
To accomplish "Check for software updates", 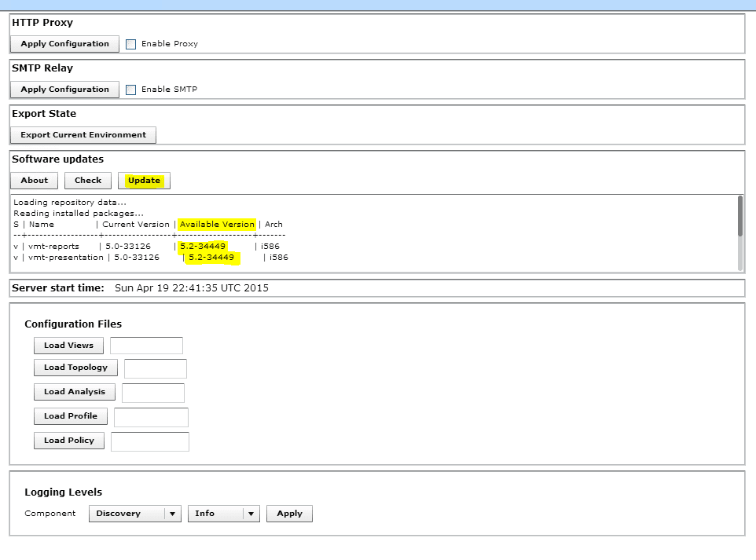I will tap(88, 181).
